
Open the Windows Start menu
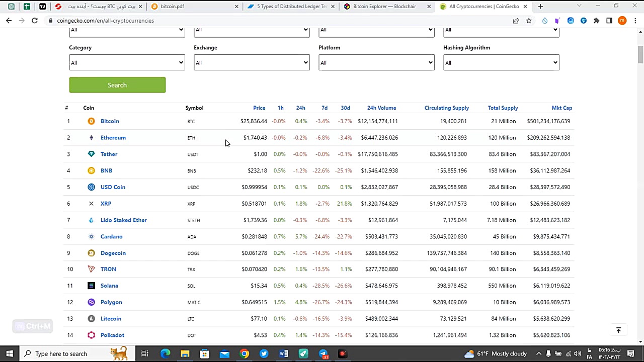10,353
